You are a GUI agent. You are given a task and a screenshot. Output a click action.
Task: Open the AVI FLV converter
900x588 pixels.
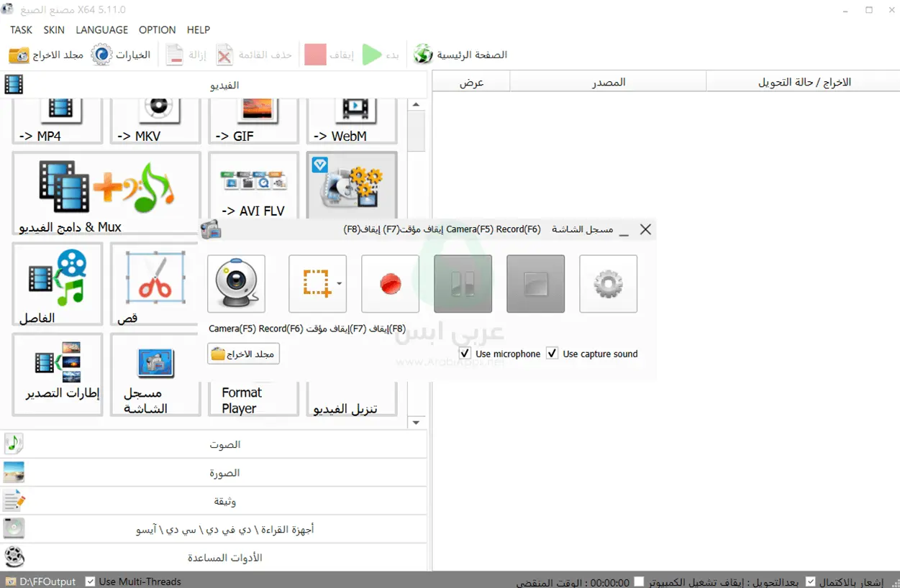(253, 187)
